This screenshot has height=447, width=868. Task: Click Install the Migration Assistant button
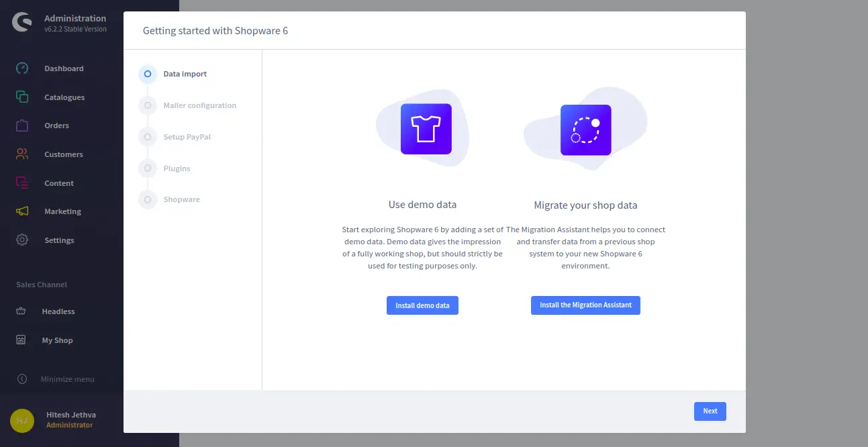click(585, 305)
